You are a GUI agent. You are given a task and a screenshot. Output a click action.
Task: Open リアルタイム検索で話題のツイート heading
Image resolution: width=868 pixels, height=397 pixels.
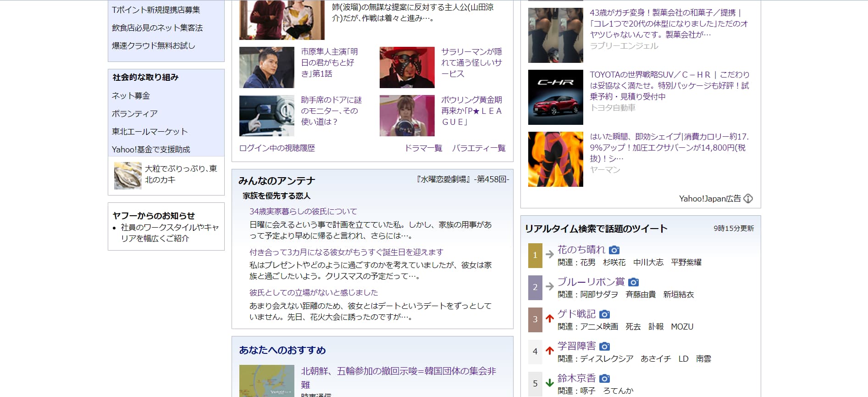pyautogui.click(x=596, y=229)
